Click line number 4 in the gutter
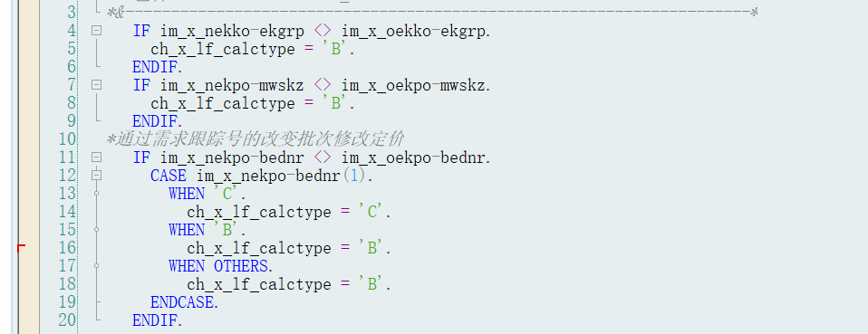 coord(71,31)
